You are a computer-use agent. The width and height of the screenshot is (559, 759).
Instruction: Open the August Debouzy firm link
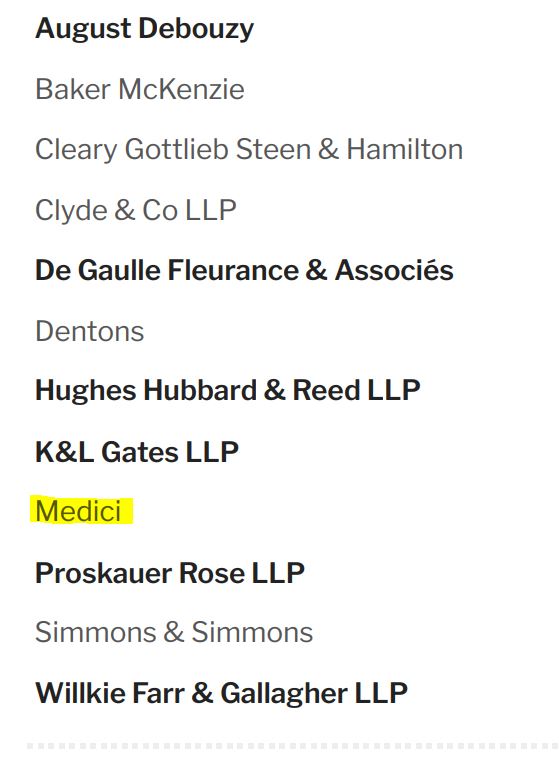(144, 29)
